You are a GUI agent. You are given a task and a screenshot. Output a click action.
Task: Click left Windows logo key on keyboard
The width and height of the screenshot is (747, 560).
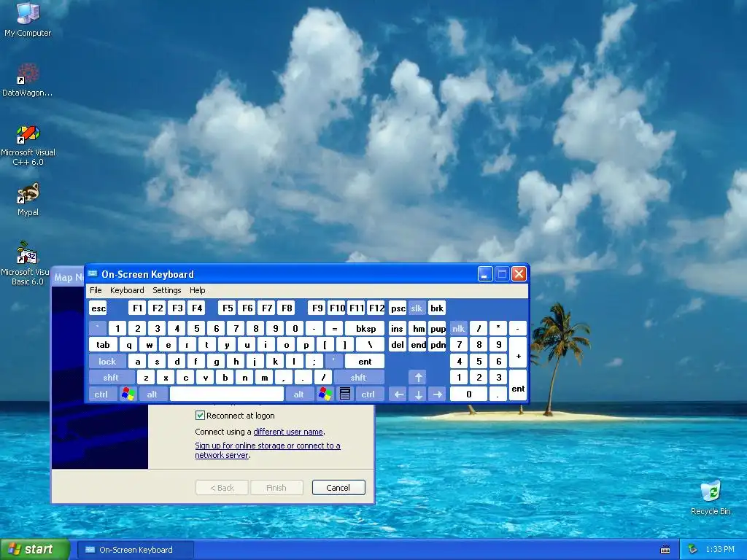(x=128, y=394)
